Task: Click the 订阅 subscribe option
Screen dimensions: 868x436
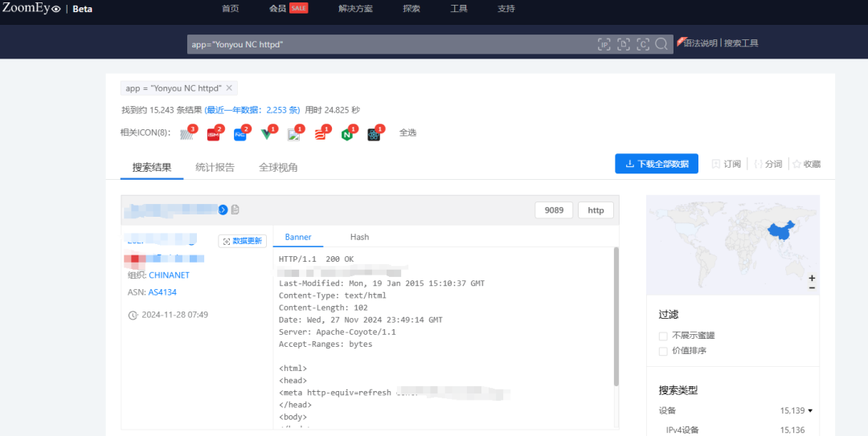Action: [x=727, y=164]
